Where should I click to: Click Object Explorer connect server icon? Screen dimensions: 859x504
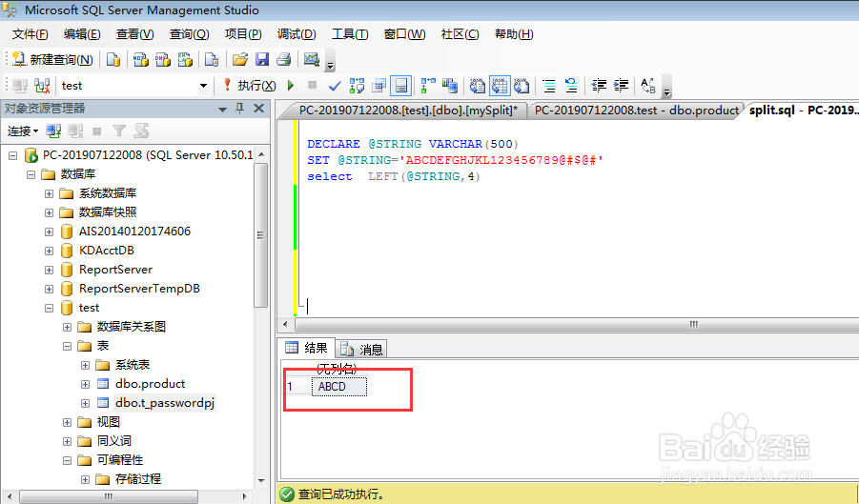click(x=53, y=131)
